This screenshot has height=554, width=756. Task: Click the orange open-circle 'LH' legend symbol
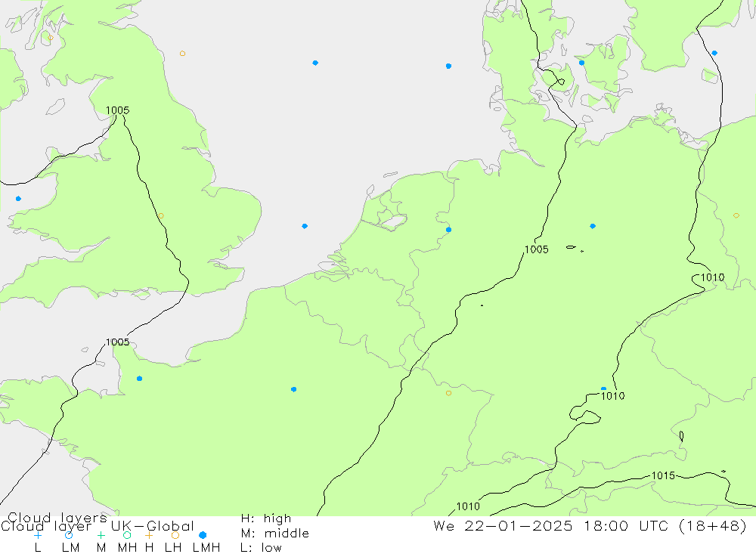175,535
